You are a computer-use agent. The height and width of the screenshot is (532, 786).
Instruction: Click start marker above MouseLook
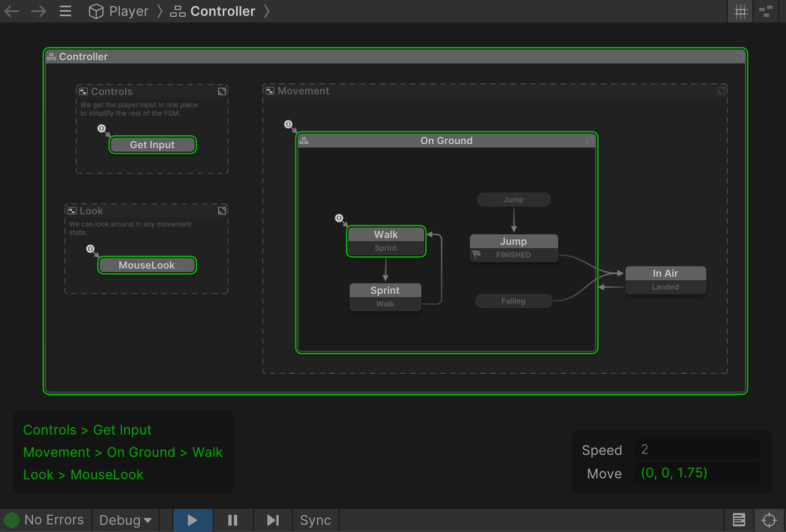pyautogui.click(x=90, y=248)
